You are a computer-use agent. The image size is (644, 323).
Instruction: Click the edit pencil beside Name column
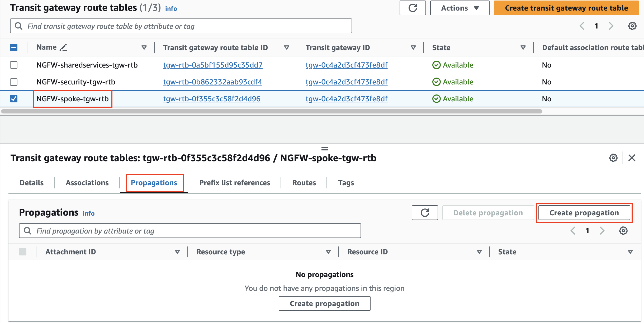[63, 47]
